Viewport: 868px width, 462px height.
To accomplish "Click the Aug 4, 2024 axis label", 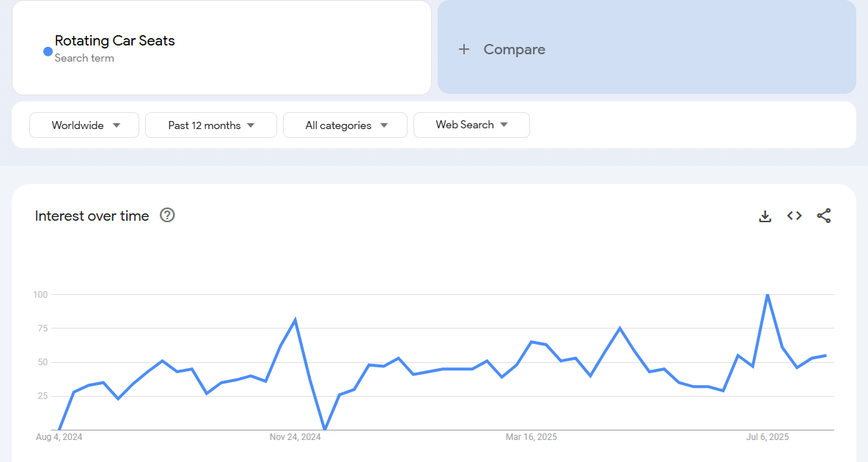I will point(59,437).
